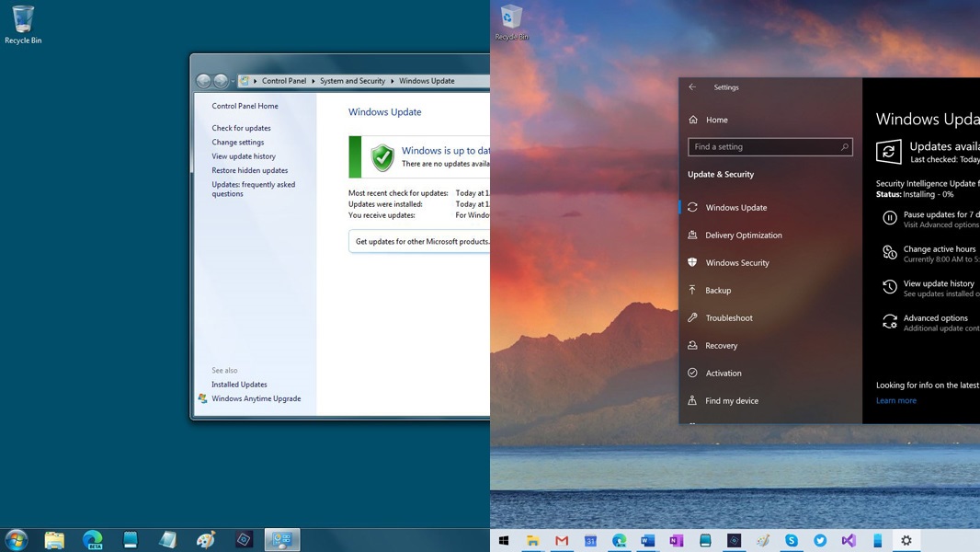Select Delivery Optimization in the sidebar
The height and width of the screenshot is (552, 980).
click(x=743, y=236)
